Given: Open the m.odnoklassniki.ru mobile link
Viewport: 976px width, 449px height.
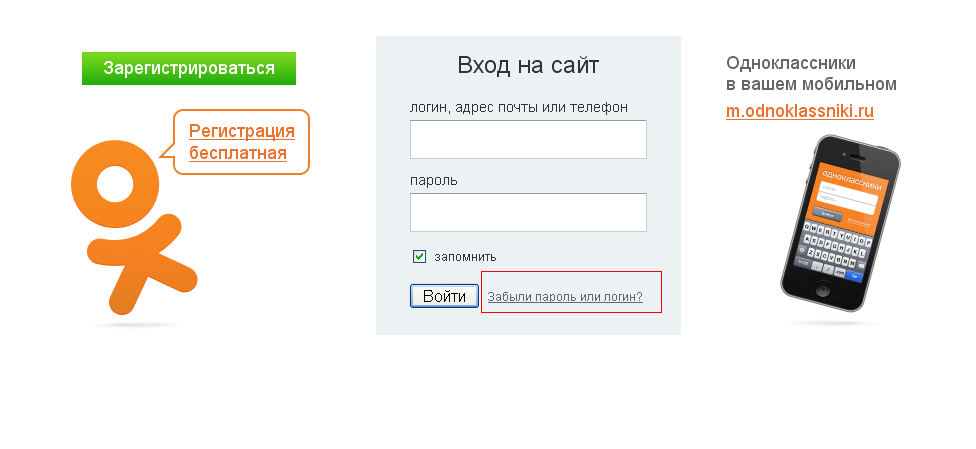Looking at the screenshot, I should tap(800, 111).
